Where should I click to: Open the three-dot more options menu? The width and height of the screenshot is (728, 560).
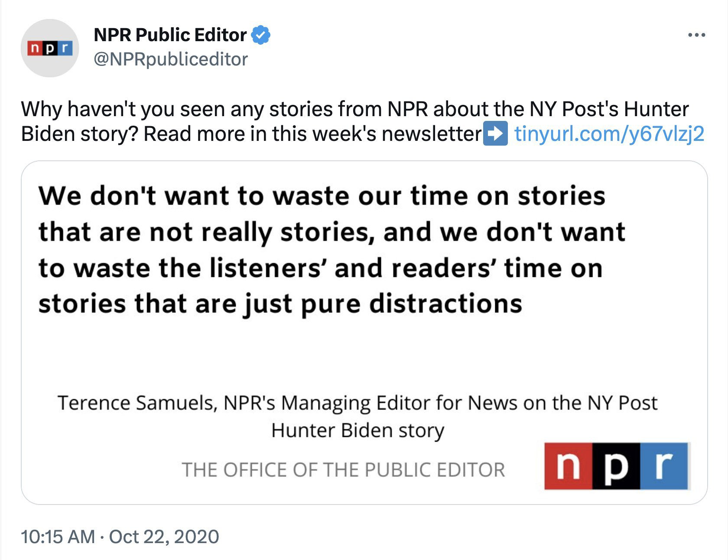pos(696,35)
